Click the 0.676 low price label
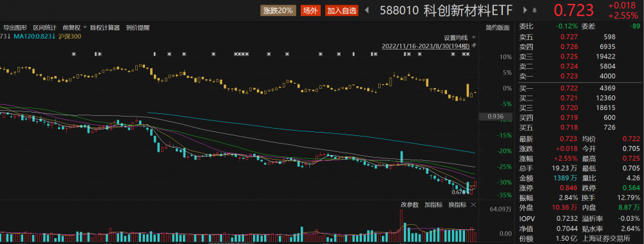The height and width of the screenshot is (244, 644). [x=459, y=192]
